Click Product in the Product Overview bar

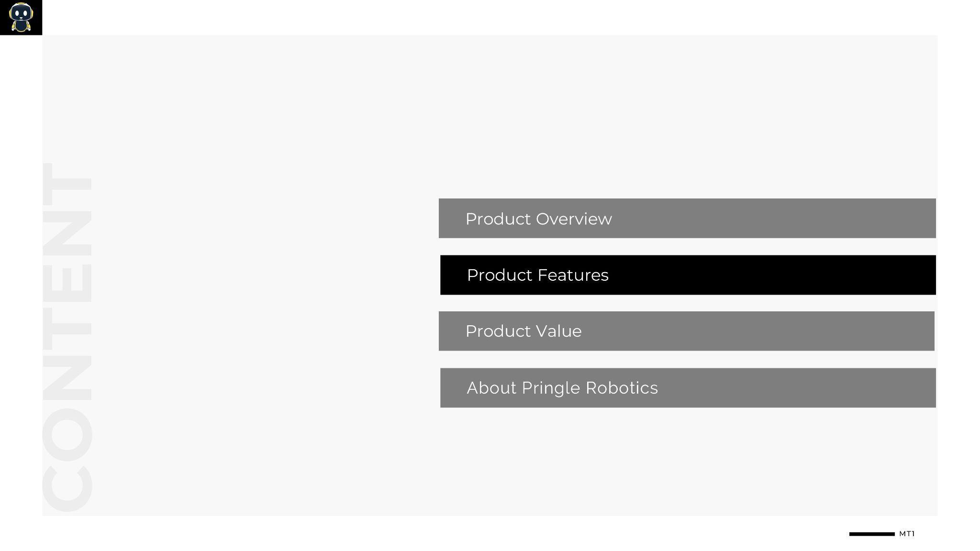point(498,219)
